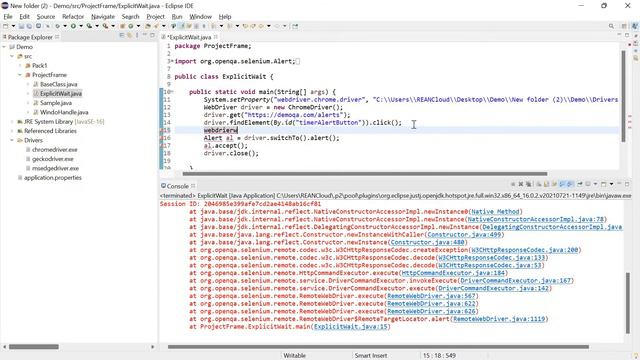Toggle Show Console on standard output change
The image size is (640, 360).
click(562, 184)
